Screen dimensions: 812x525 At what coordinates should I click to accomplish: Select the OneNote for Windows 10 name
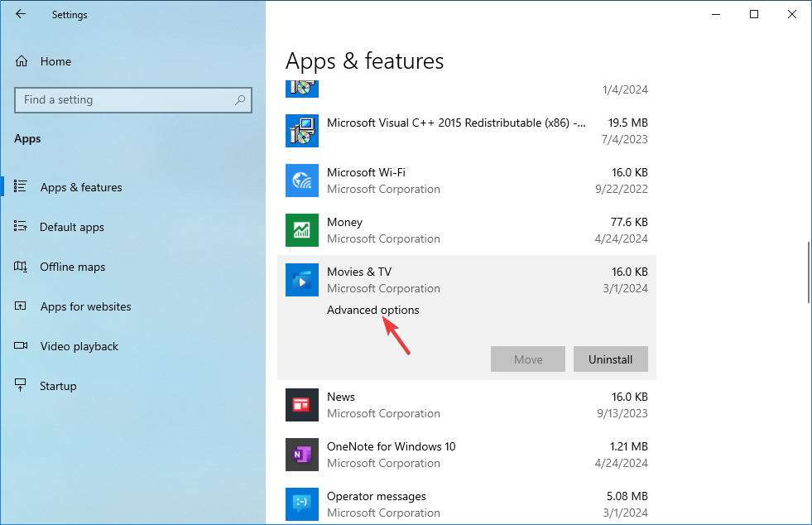click(x=391, y=446)
